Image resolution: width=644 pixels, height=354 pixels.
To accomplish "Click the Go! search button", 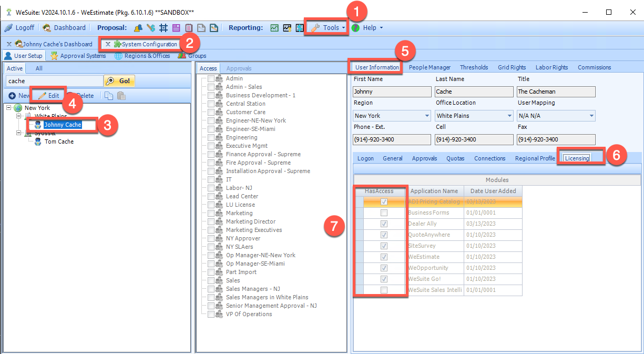I will click(x=119, y=81).
